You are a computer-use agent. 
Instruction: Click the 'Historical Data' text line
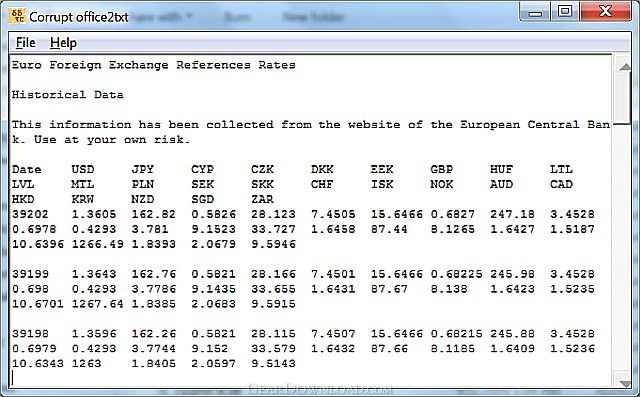pyautogui.click(x=67, y=95)
